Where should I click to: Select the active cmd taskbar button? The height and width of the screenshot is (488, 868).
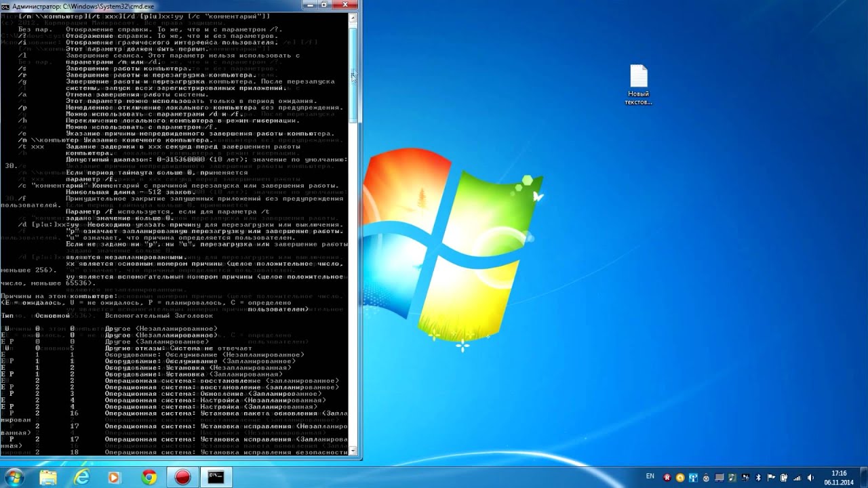coord(216,477)
